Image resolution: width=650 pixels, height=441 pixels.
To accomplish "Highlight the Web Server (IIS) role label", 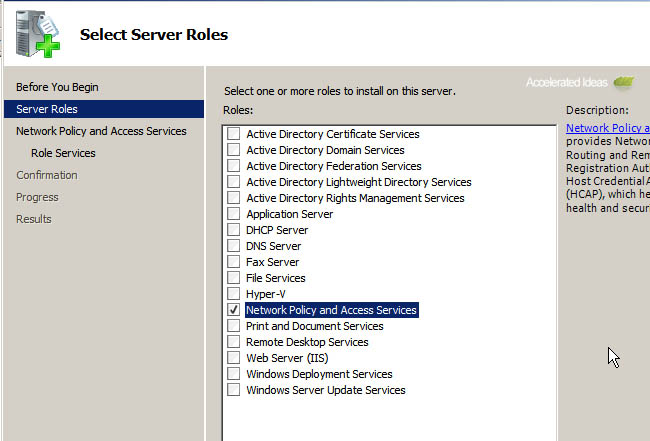I will (x=287, y=358).
